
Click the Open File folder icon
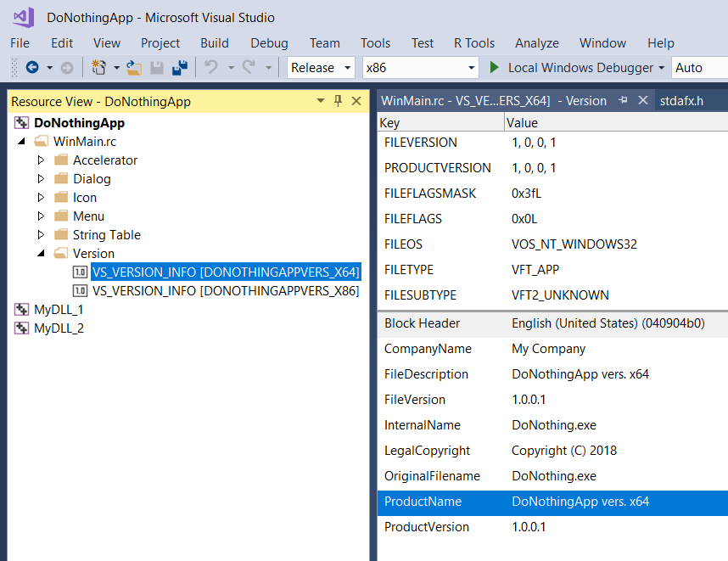tap(134, 68)
